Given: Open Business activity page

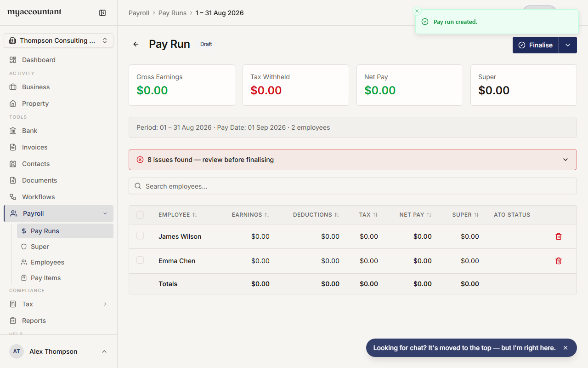Looking at the screenshot, I should coord(58,87).
